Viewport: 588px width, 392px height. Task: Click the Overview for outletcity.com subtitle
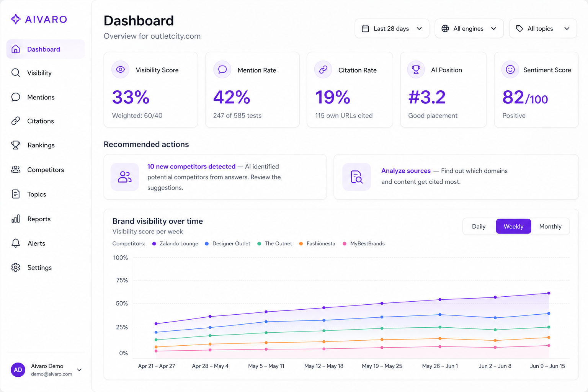click(x=152, y=36)
